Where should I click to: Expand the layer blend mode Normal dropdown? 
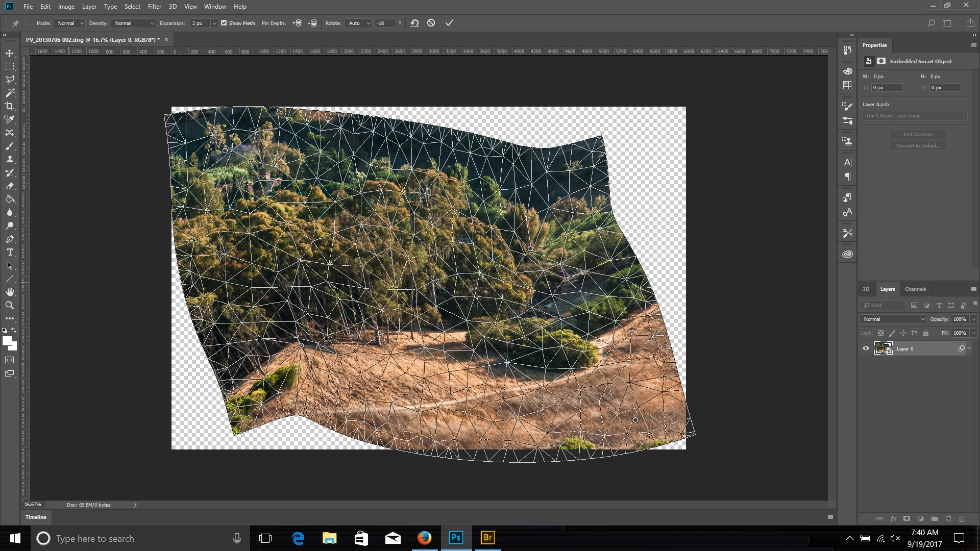point(893,319)
